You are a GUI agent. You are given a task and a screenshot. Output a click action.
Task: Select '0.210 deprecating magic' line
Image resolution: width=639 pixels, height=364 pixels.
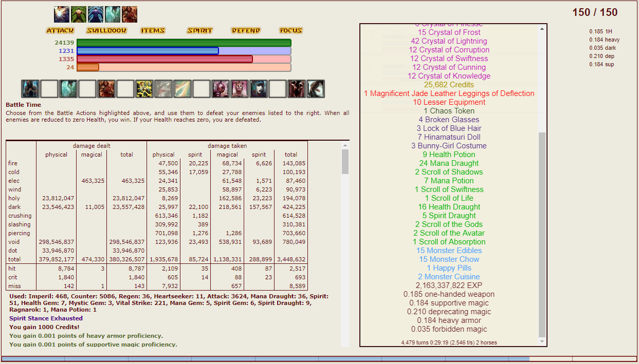(x=449, y=312)
